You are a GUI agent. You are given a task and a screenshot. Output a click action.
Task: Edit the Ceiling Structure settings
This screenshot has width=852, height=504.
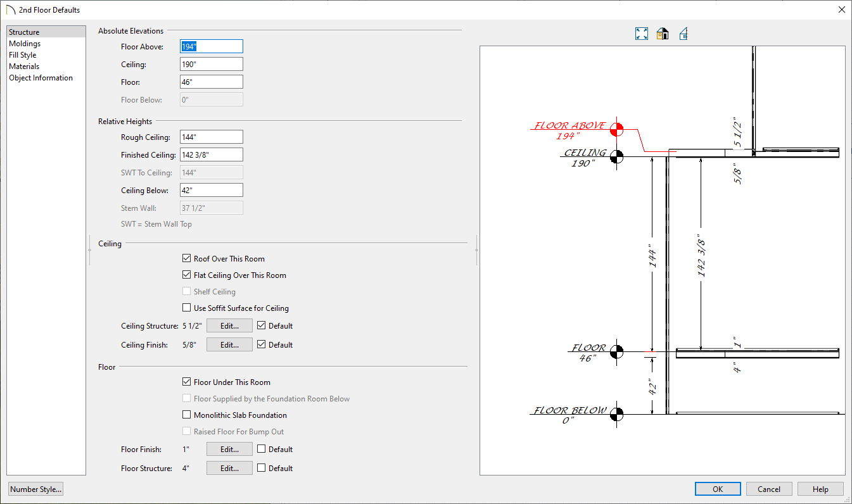tap(229, 326)
